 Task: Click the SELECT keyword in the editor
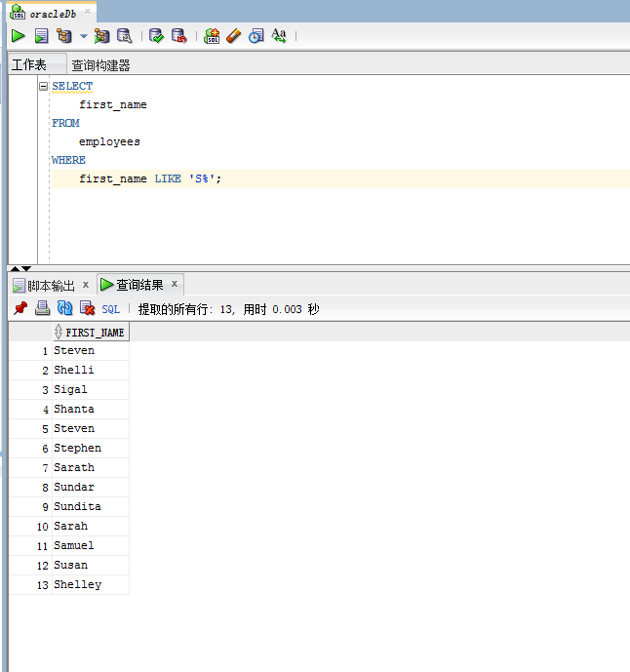pyautogui.click(x=72, y=86)
